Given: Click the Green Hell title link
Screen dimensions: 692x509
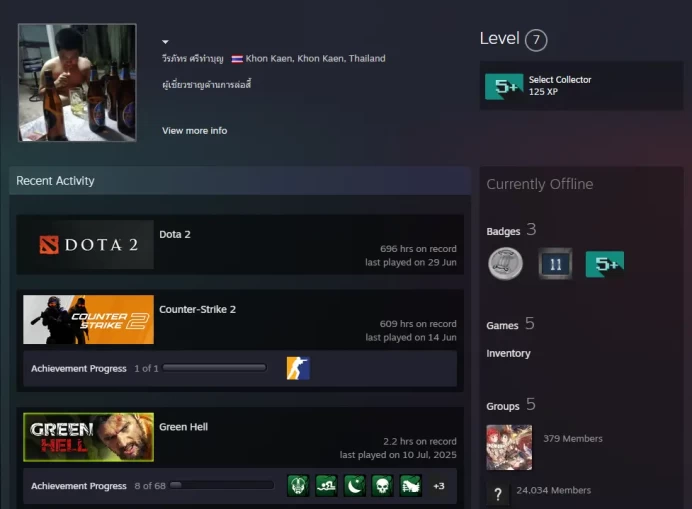Looking at the screenshot, I should pos(183,427).
